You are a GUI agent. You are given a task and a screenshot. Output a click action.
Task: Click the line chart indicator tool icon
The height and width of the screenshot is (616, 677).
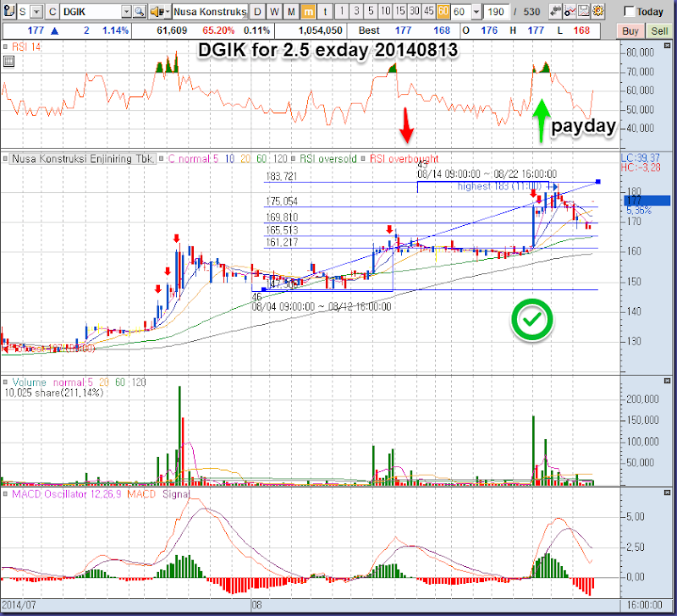570,11
